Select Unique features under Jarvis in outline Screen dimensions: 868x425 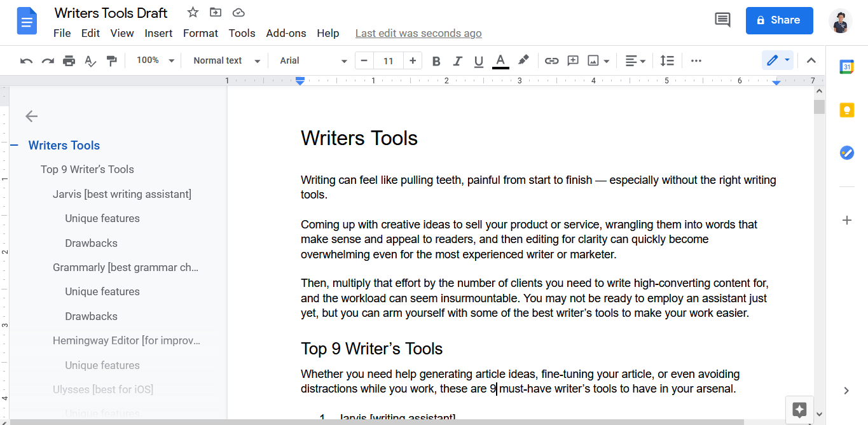tap(102, 218)
